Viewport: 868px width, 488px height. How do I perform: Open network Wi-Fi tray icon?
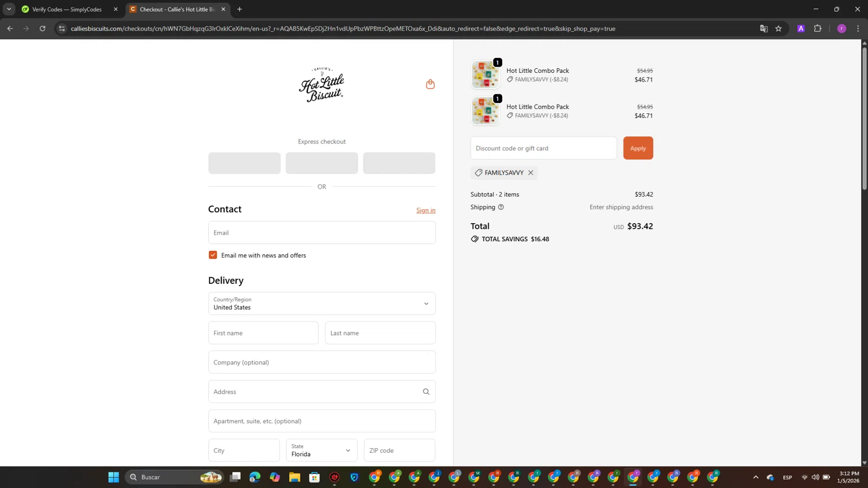804,477
